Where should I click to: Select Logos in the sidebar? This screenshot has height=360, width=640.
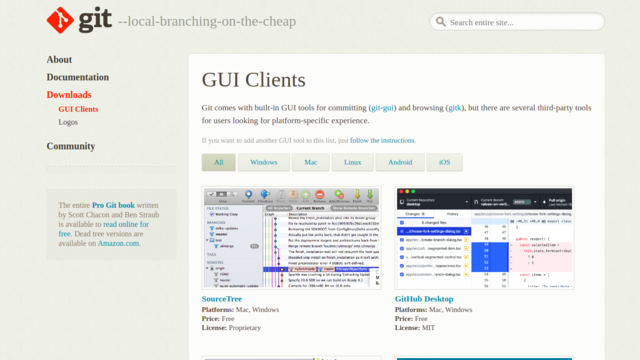68,122
